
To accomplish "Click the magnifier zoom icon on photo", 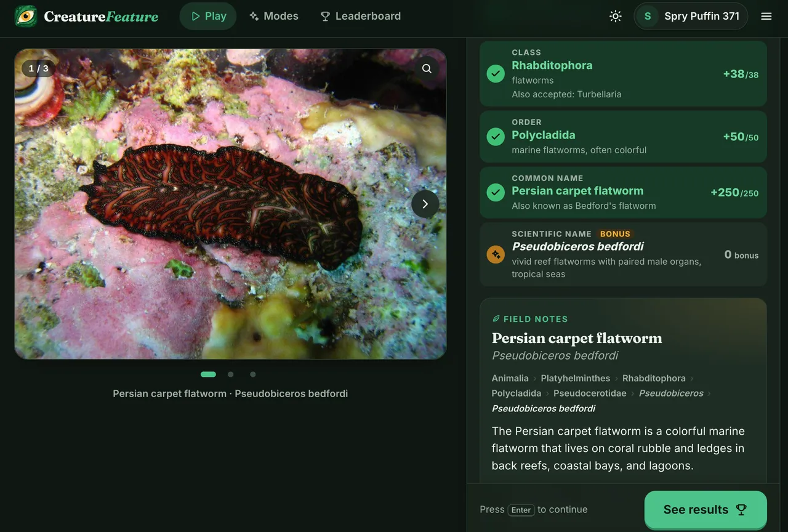I will click(427, 68).
